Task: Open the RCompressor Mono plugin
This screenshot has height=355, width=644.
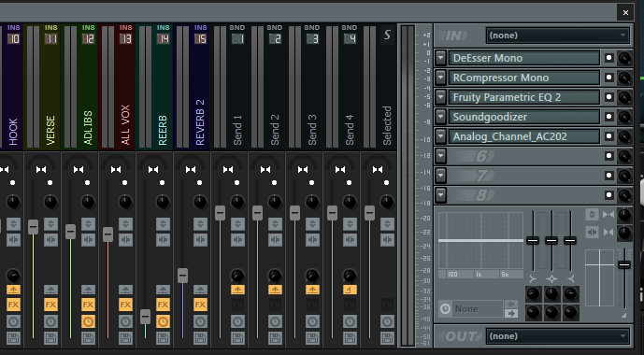Action: [x=523, y=78]
